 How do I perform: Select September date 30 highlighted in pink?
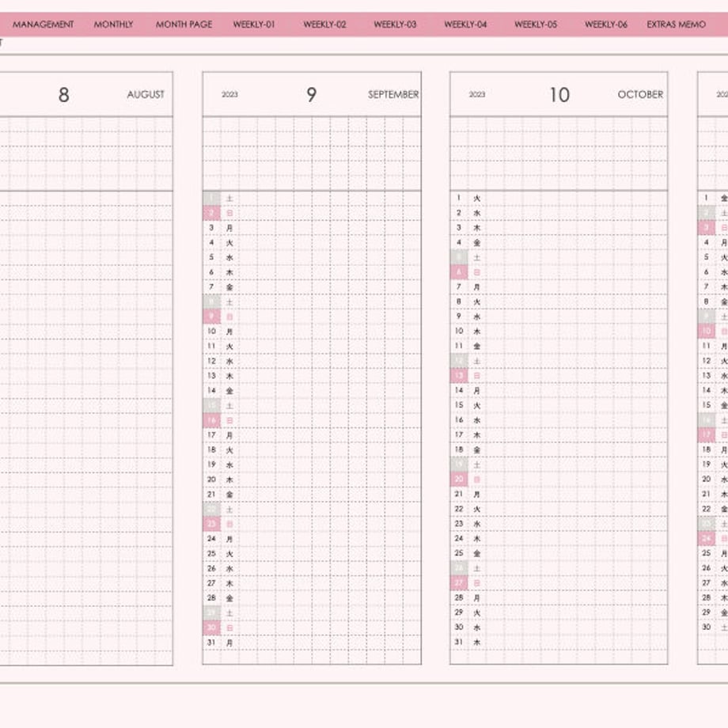click(212, 628)
